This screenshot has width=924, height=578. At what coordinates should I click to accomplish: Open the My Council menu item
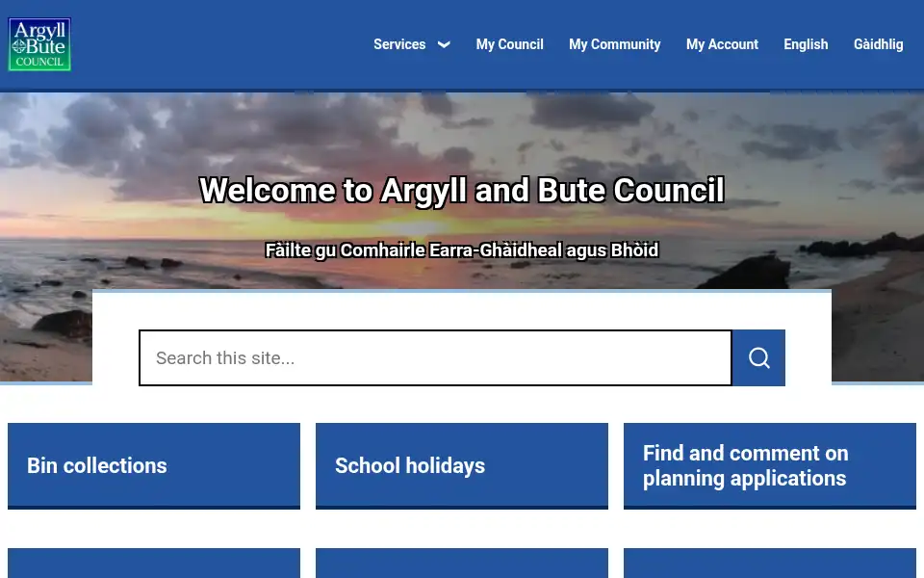[510, 44]
